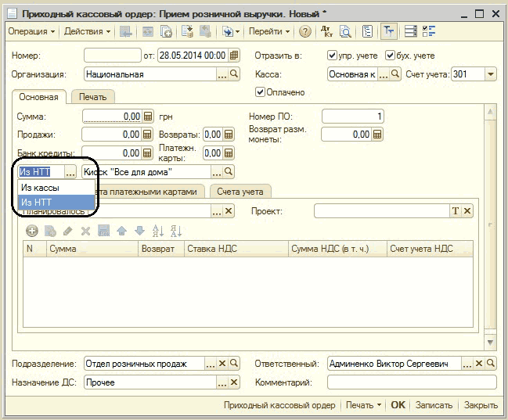Open calculator for Сумма field

point(148,117)
